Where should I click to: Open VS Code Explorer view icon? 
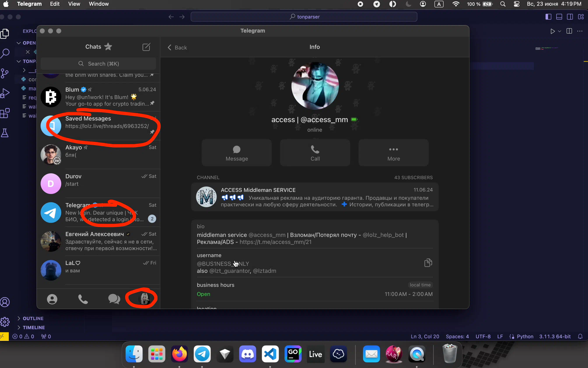pyautogui.click(x=5, y=34)
